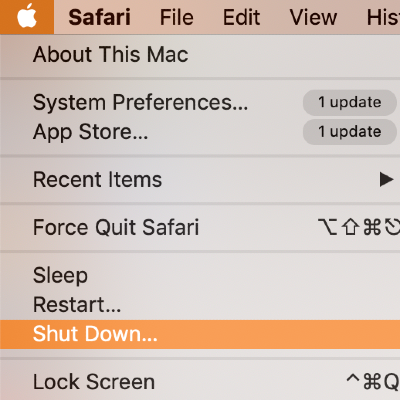400x400 pixels.
Task: Click the Recent Items disclosure arrow
Action: [x=387, y=180]
